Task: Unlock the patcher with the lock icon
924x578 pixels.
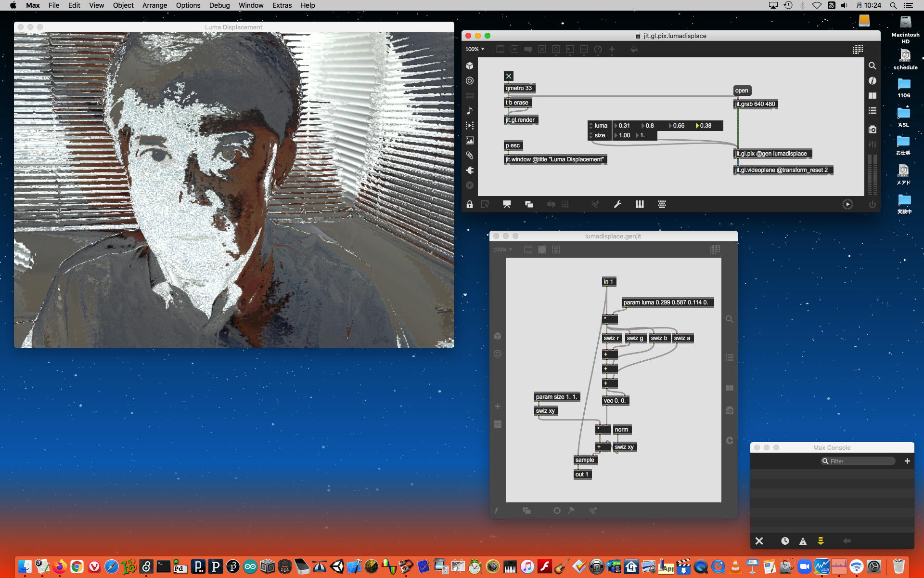Action: pyautogui.click(x=470, y=204)
